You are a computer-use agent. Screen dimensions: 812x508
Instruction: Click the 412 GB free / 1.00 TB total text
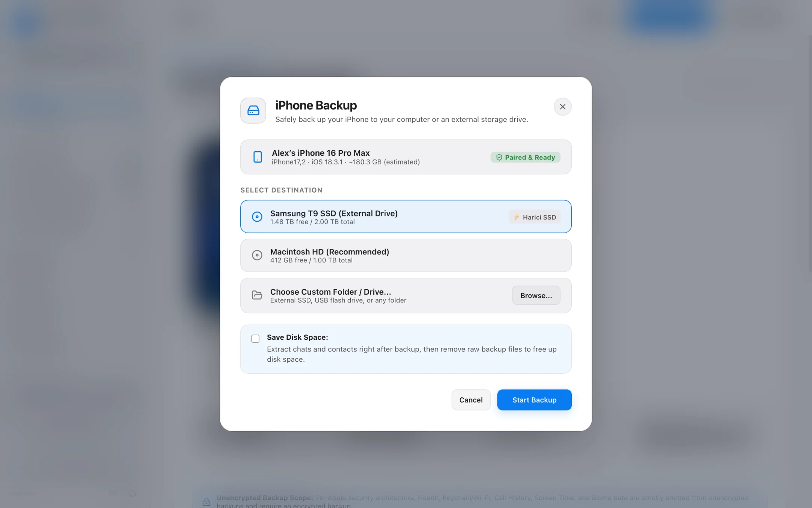click(311, 260)
